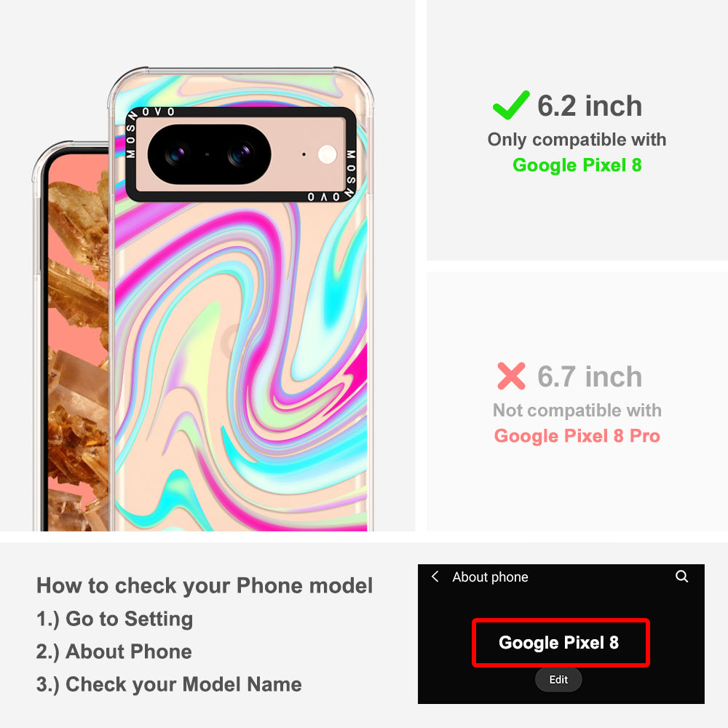Click step 2 About Phone text
Screen dimensions: 728x728
click(114, 652)
